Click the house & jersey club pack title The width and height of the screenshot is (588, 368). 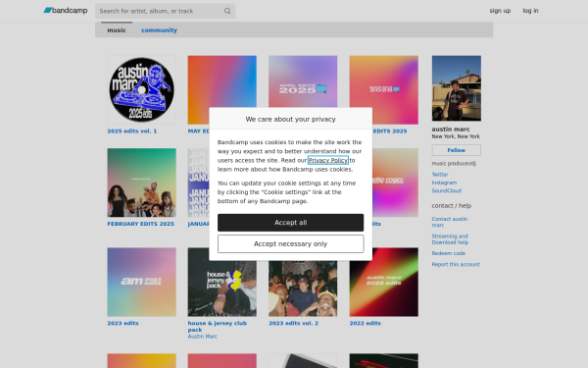[218, 327]
